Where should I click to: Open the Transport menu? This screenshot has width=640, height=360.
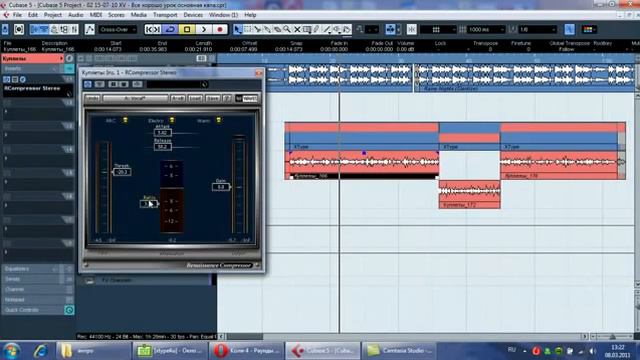tap(165, 15)
